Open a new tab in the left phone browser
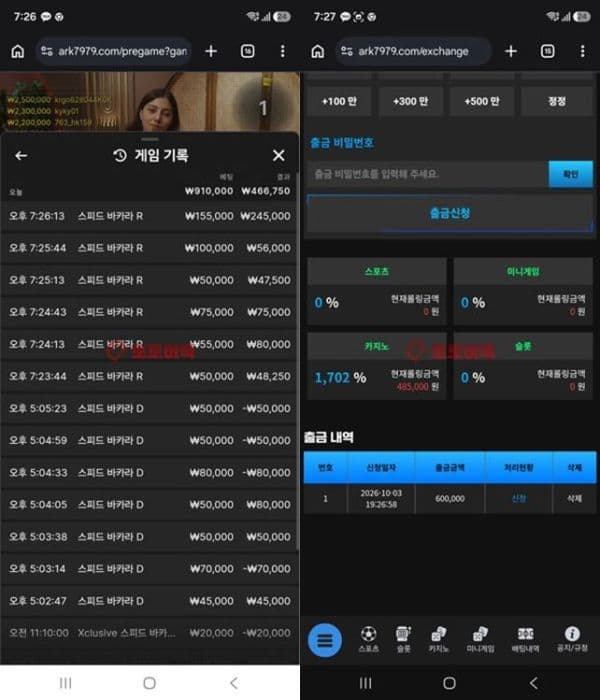The width and height of the screenshot is (600, 700). click(211, 51)
